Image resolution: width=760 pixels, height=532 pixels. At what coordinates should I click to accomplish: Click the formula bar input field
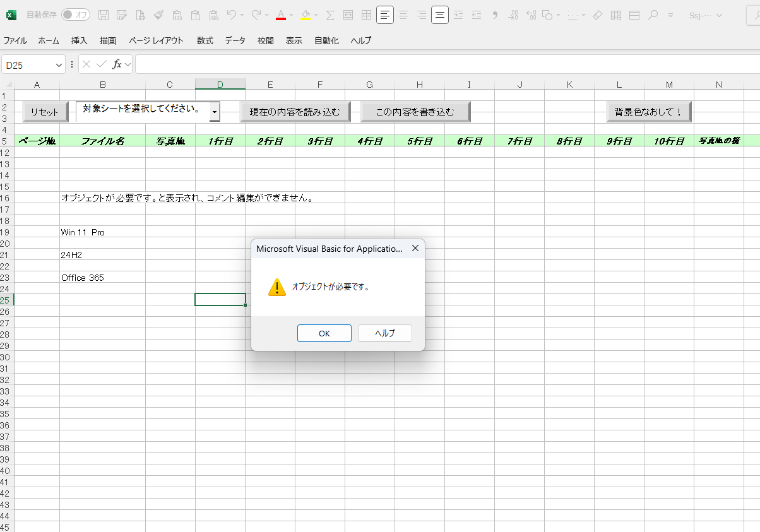pos(442,64)
